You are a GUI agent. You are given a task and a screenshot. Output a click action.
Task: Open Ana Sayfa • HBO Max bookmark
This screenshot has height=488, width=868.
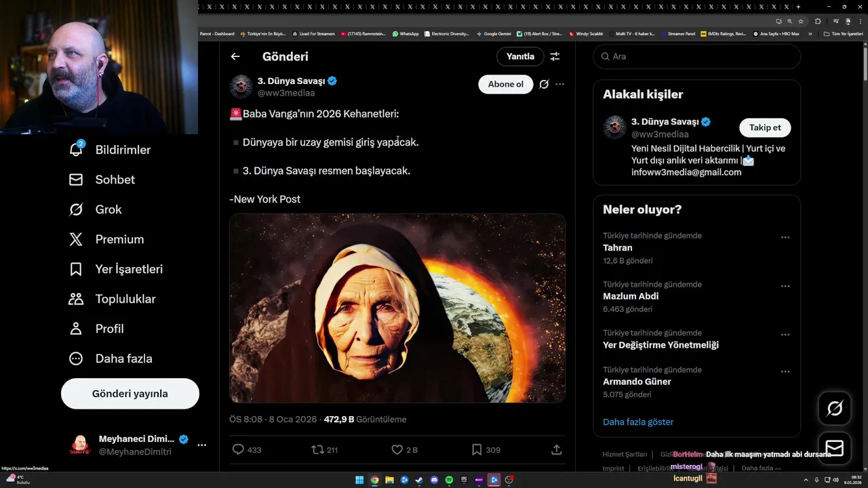776,33
